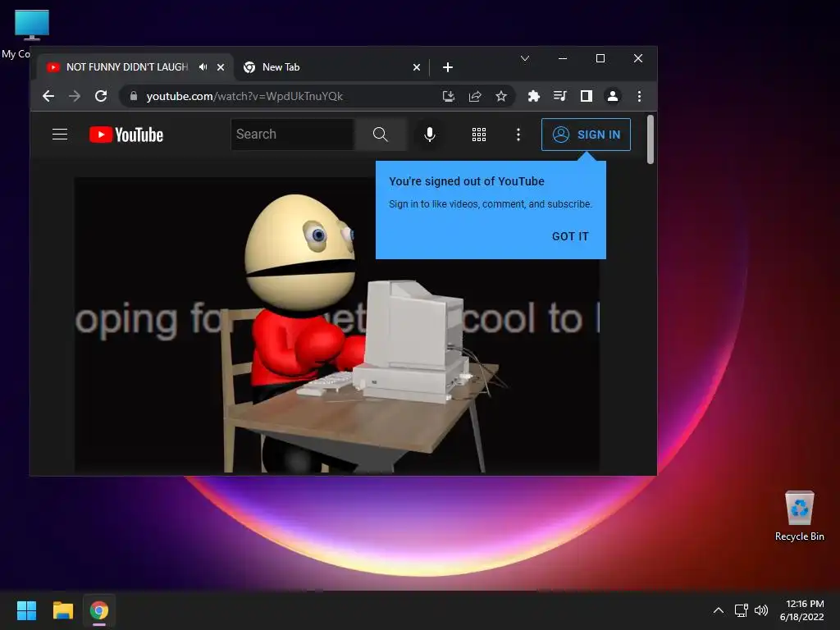Open File Explorer from the taskbar
Image resolution: width=840 pixels, height=630 pixels.
point(62,610)
